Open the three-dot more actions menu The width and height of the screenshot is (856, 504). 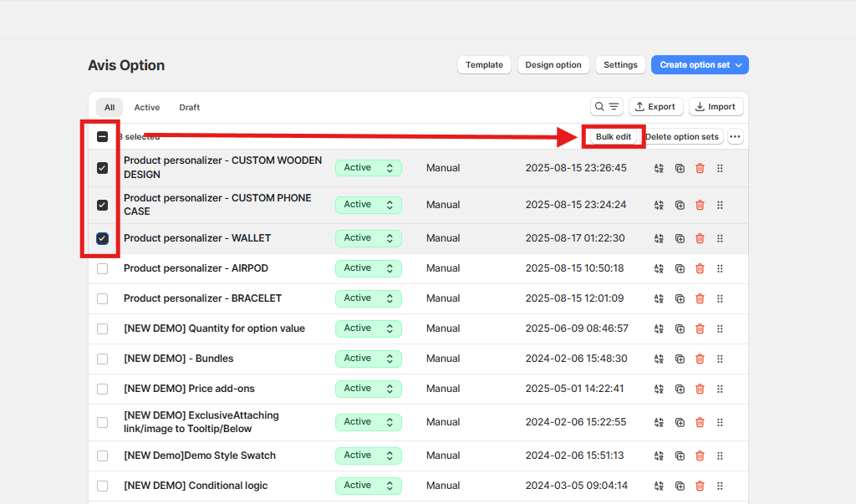(735, 137)
